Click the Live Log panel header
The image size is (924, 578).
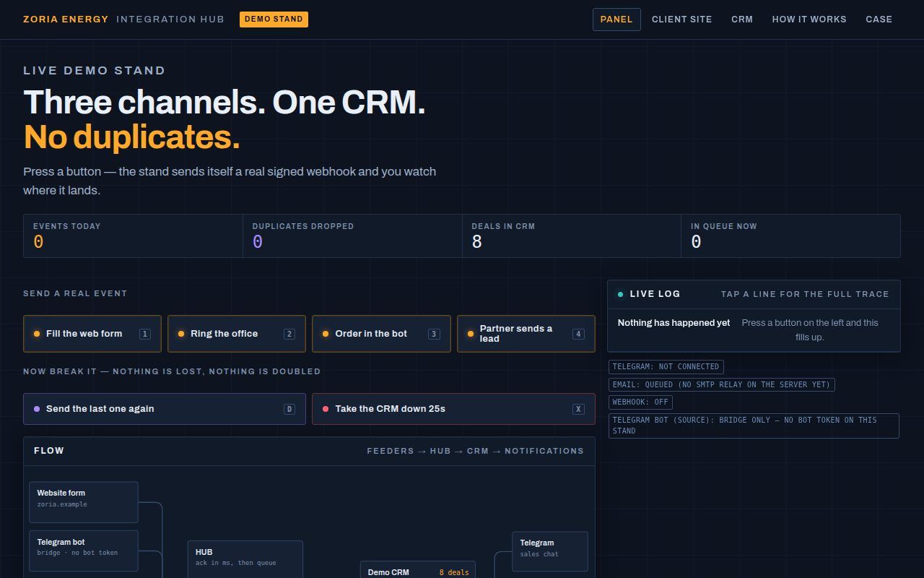pyautogui.click(x=754, y=294)
